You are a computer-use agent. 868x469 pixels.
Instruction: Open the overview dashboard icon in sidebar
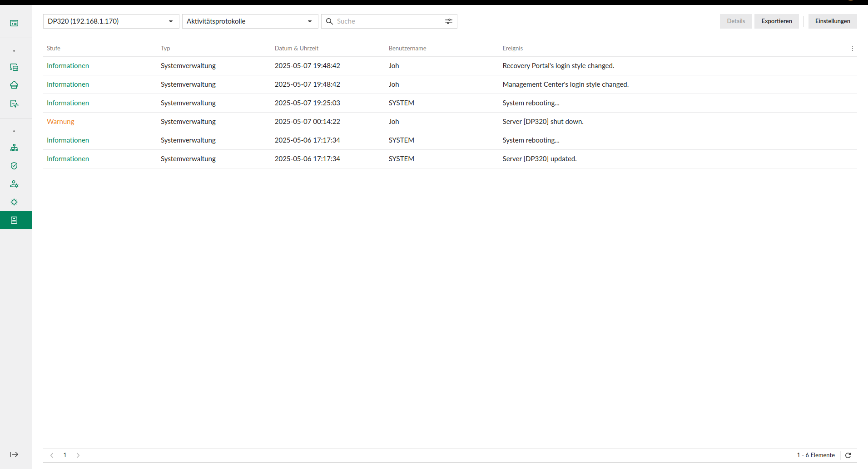point(14,23)
